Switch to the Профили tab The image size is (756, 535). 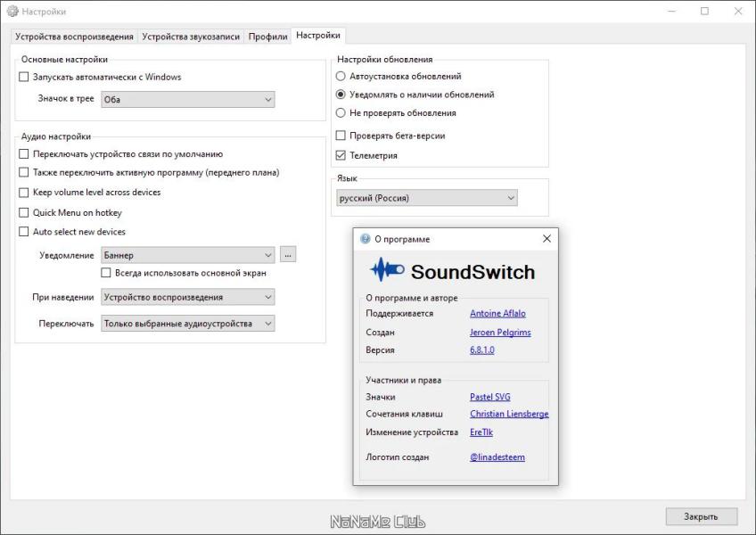pos(267,37)
